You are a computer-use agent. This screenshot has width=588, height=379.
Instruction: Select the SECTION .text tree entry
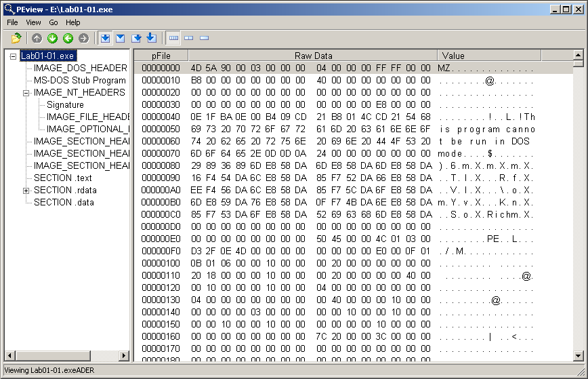coord(62,178)
